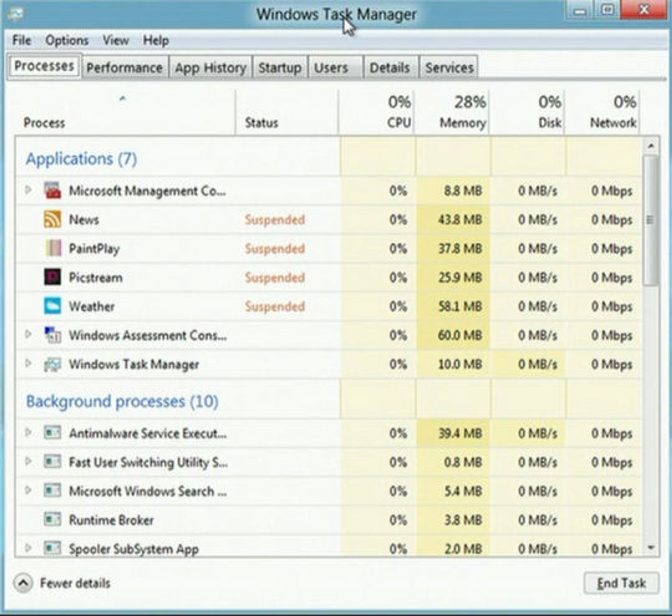Click the Runtime Broker process icon
The width and height of the screenshot is (672, 616).
(53, 519)
